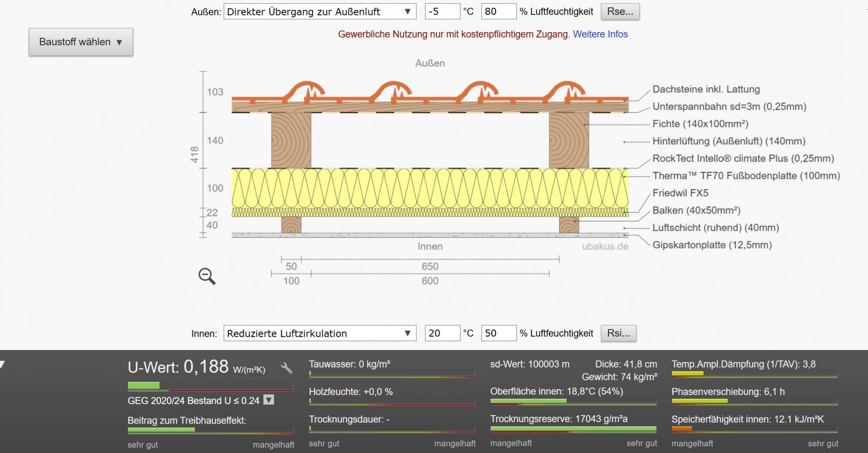Click the wrench icon beside U-Wert
This screenshot has height=453, width=868.
pyautogui.click(x=286, y=367)
